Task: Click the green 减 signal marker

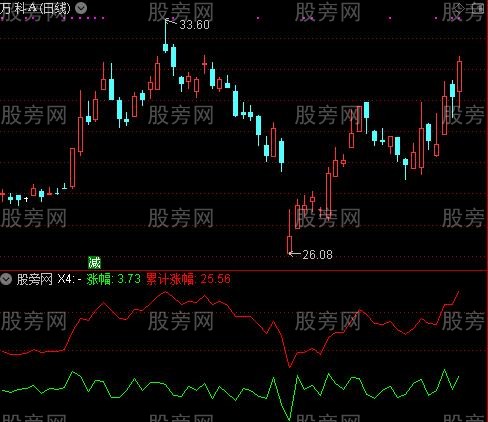Action: 94,263
